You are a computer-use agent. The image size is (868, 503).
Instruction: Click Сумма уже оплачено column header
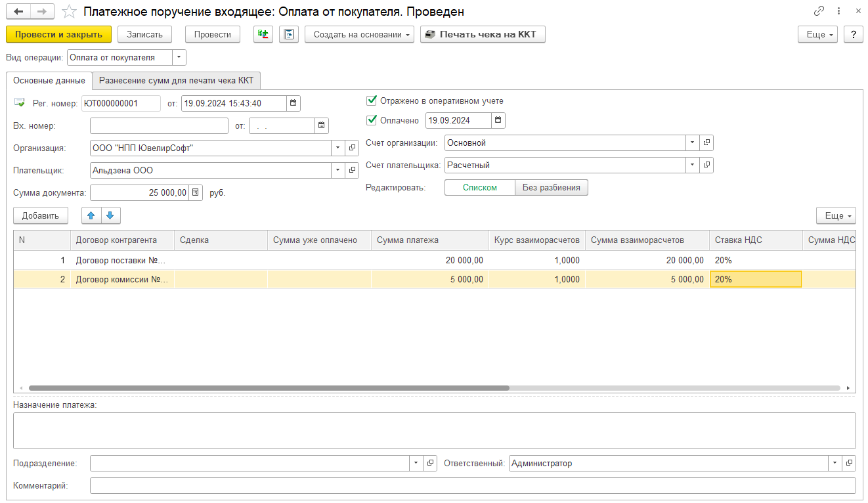(x=319, y=240)
